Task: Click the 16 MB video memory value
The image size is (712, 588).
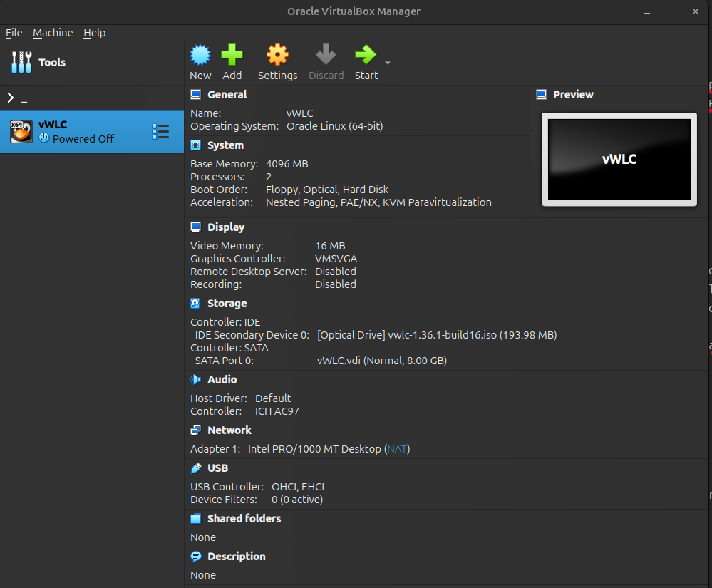Action: click(330, 246)
